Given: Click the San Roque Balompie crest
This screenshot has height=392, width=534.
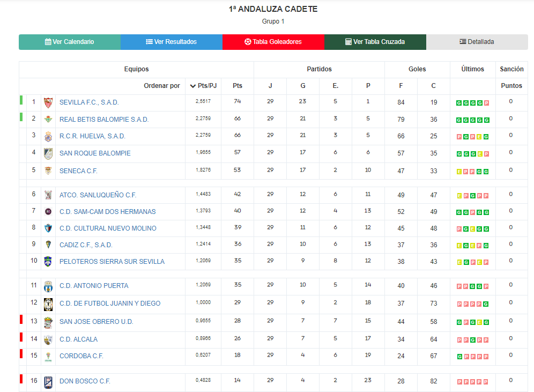Looking at the screenshot, I should (x=48, y=153).
